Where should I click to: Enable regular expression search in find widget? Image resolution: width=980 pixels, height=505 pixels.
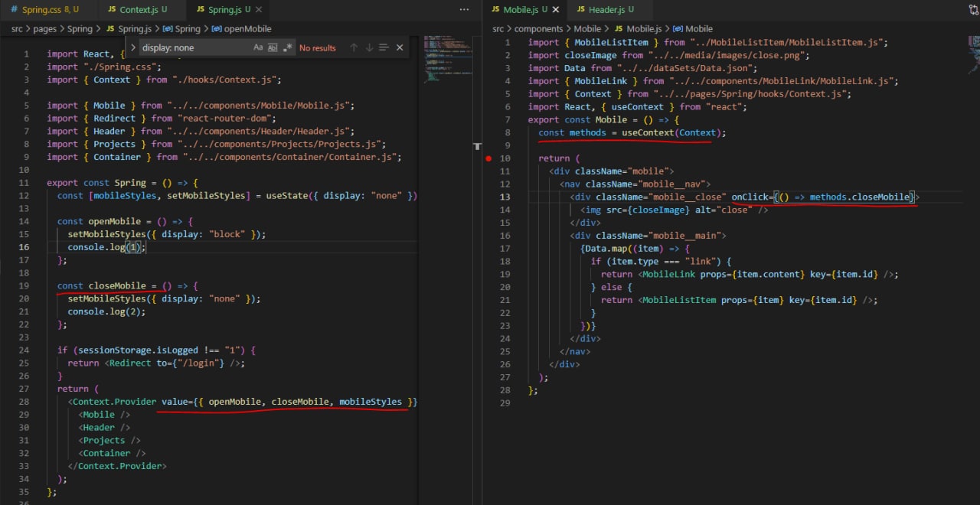click(x=288, y=47)
